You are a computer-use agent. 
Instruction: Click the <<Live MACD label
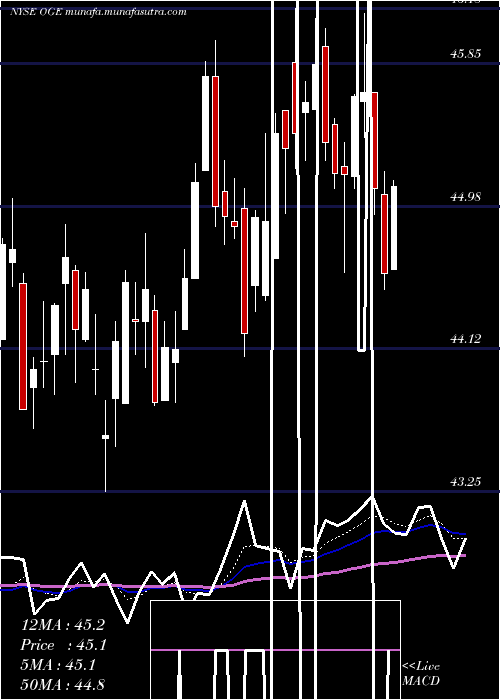click(x=421, y=674)
